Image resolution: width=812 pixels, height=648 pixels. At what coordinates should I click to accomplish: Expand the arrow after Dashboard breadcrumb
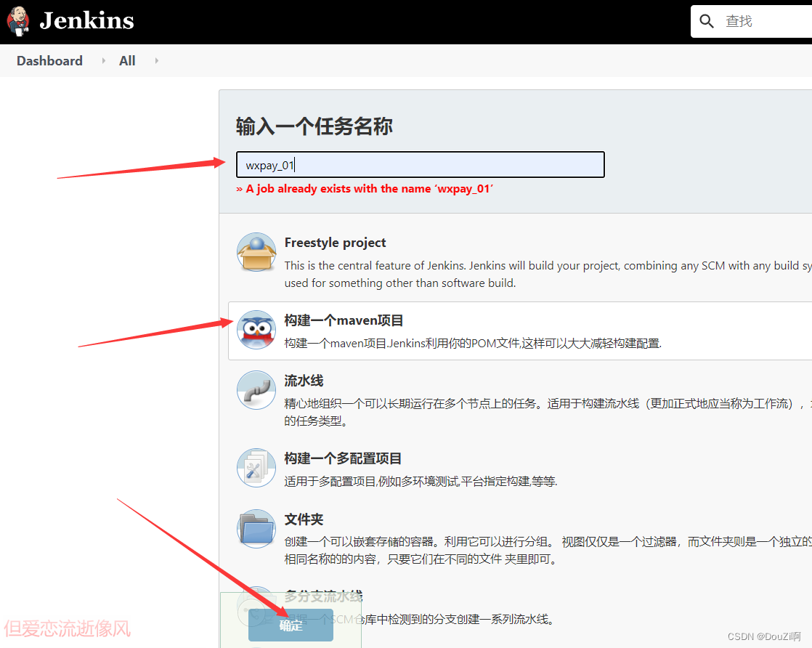pos(104,60)
